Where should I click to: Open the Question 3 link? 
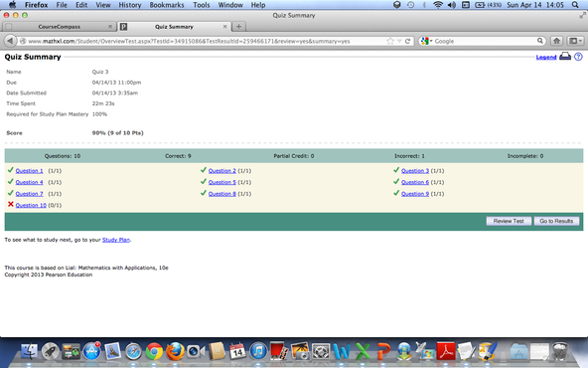click(x=415, y=171)
